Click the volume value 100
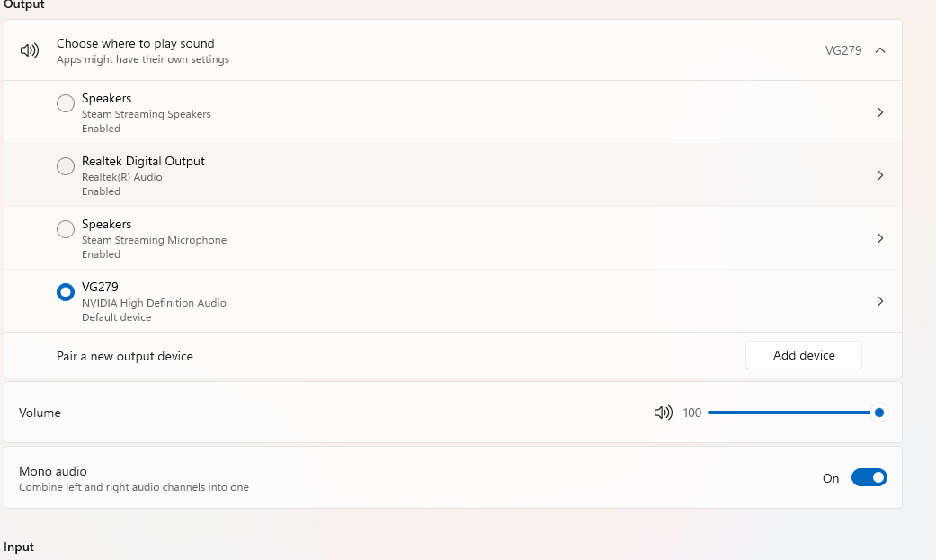This screenshot has width=936, height=560. [x=691, y=413]
